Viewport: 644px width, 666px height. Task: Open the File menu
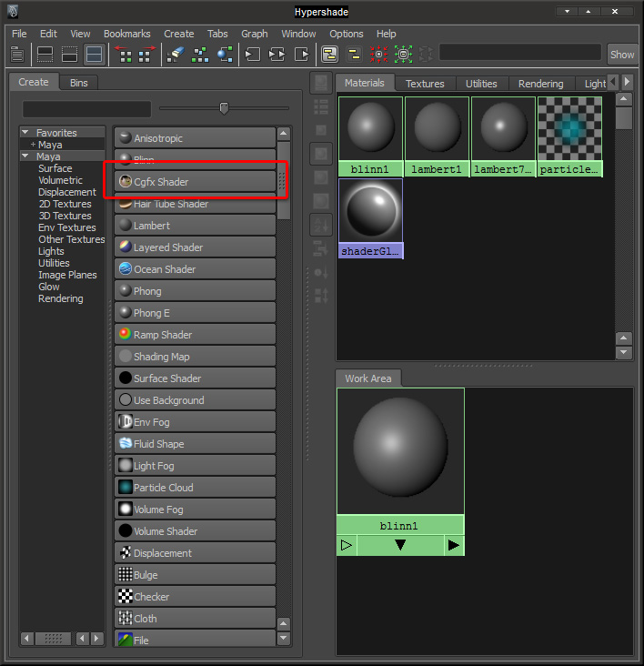coord(19,34)
